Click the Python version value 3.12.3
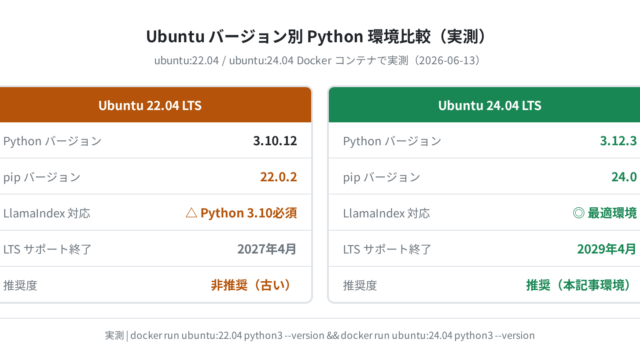 click(618, 141)
